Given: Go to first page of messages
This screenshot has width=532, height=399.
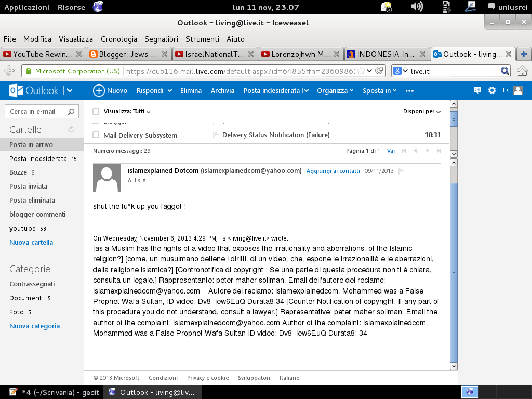Looking at the screenshot, I should pos(404,151).
